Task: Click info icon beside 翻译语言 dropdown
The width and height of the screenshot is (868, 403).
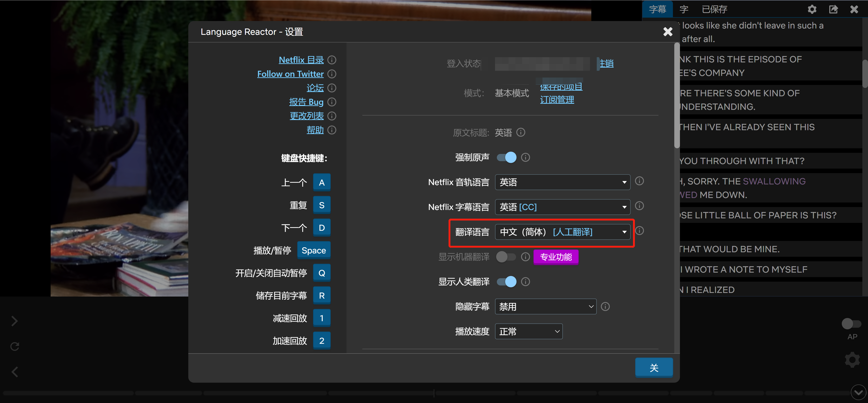Action: pos(639,231)
